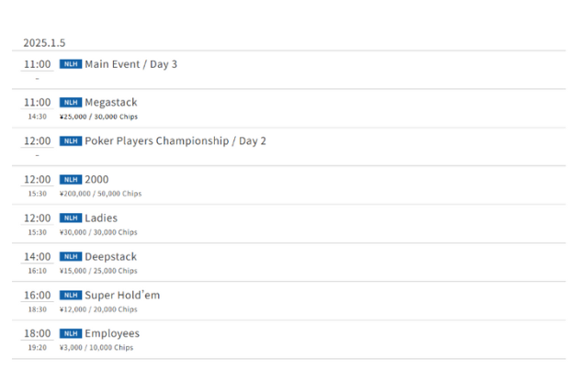Click the 2025.1.5 date header
This screenshot has width=588, height=392.
(x=44, y=43)
